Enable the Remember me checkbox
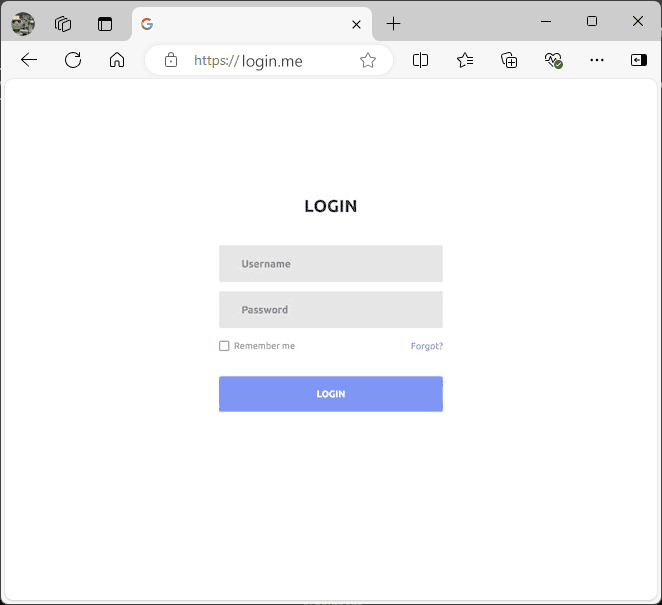Viewport: 662px width, 605px height. pyautogui.click(x=224, y=346)
